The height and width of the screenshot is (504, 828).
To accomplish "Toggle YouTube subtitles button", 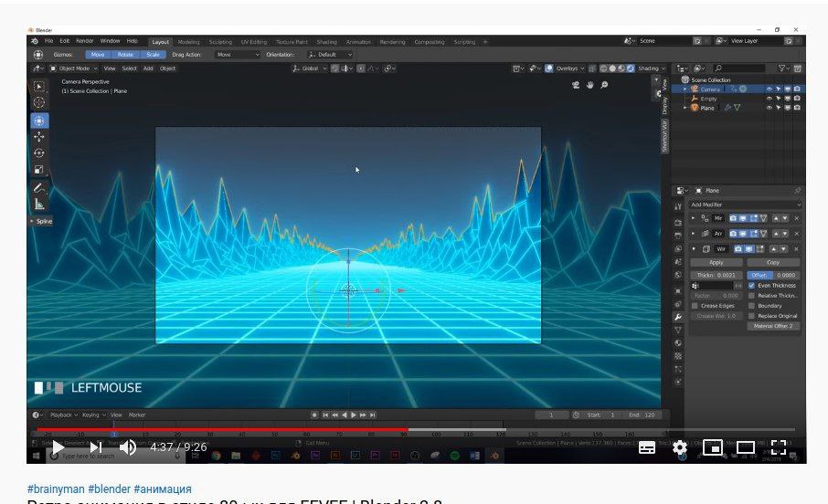I will point(647,447).
